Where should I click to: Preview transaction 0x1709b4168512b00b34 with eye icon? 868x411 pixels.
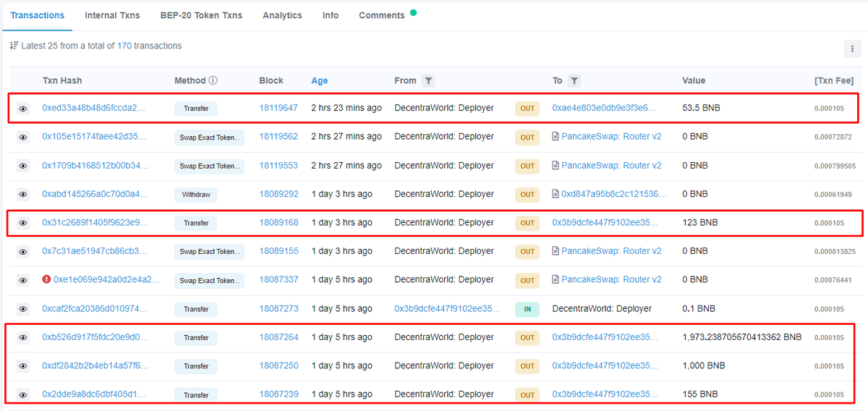point(23,166)
